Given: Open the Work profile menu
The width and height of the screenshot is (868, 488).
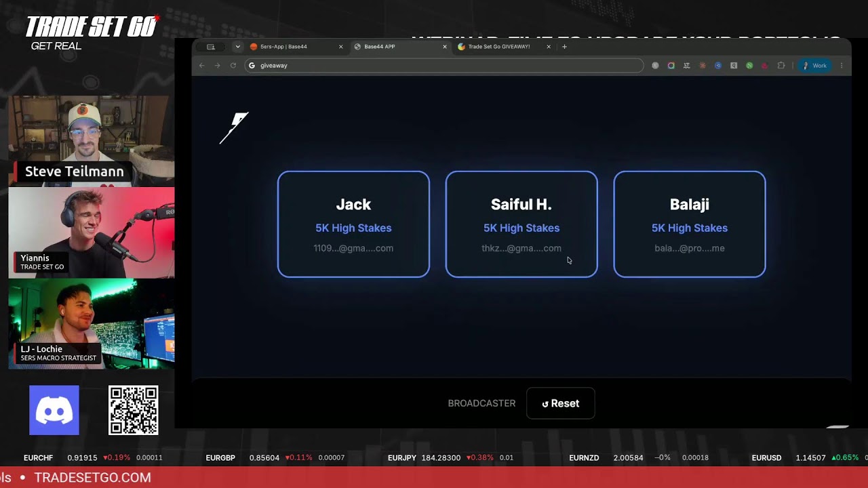Looking at the screenshot, I should coord(814,66).
